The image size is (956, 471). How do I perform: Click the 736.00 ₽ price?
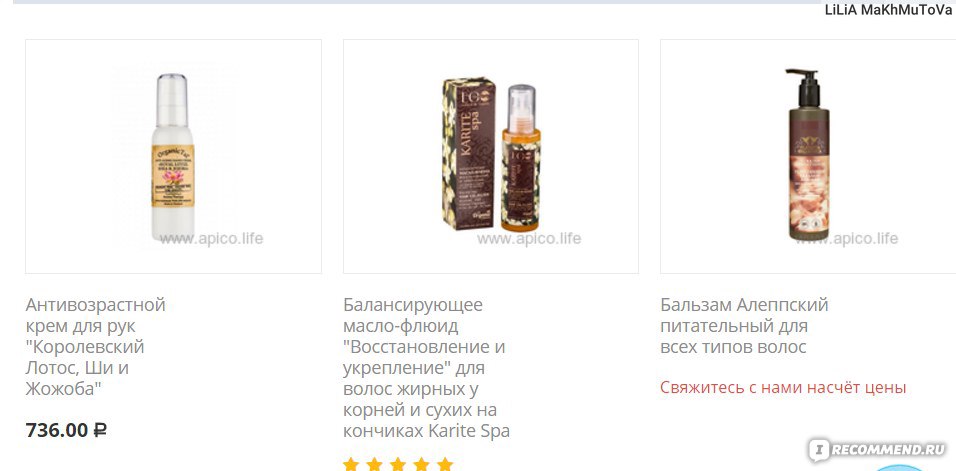tap(66, 430)
